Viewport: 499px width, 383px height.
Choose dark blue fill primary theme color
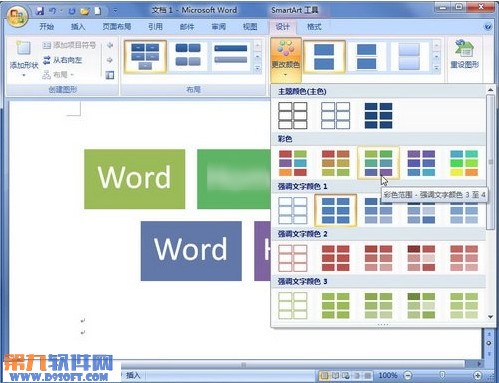pyautogui.click(x=378, y=115)
